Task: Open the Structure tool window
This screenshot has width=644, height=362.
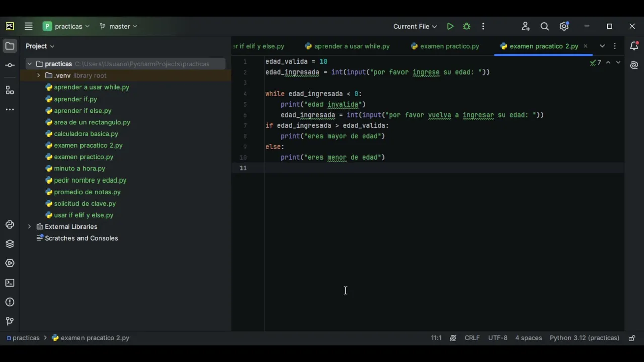Action: tap(10, 90)
